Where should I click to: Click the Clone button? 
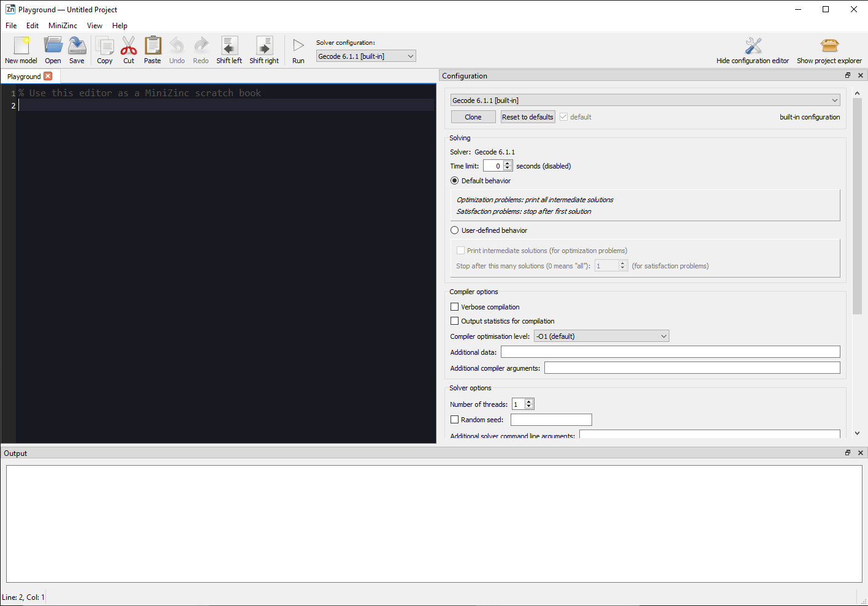pos(473,116)
